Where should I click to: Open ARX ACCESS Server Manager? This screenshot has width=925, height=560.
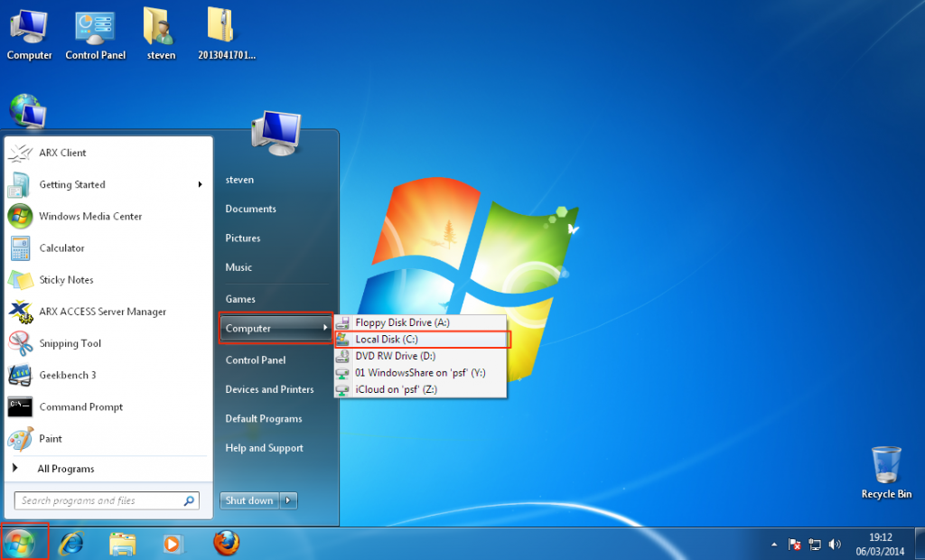click(x=108, y=312)
